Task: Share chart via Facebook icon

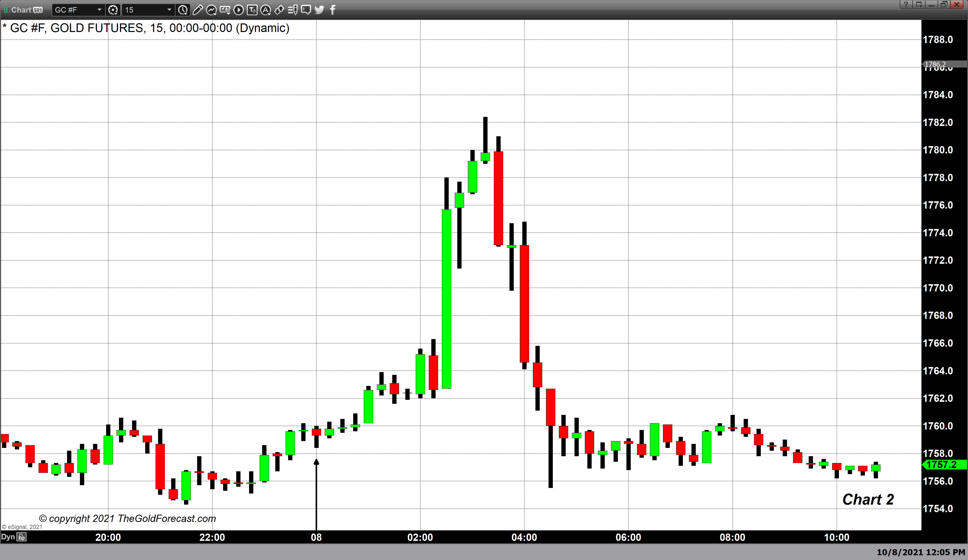Action: point(333,10)
